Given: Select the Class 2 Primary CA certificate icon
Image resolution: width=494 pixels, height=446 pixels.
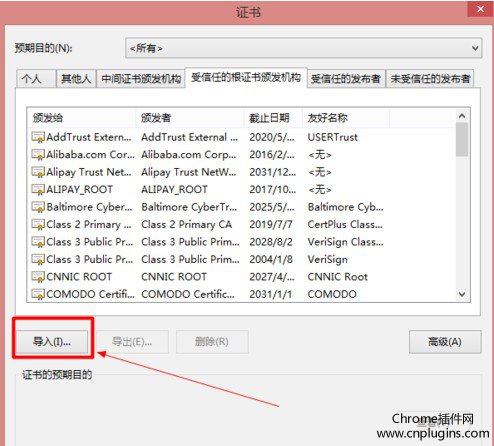Looking at the screenshot, I should coord(38,224).
